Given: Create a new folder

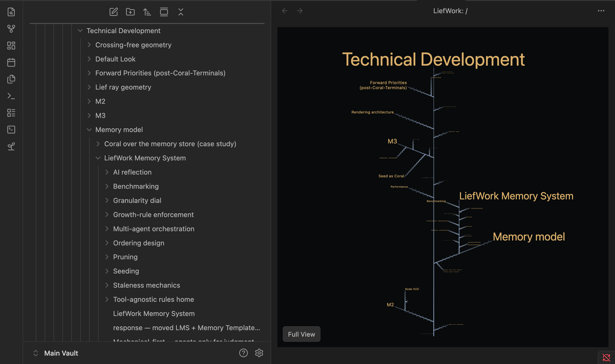Looking at the screenshot, I should [130, 12].
